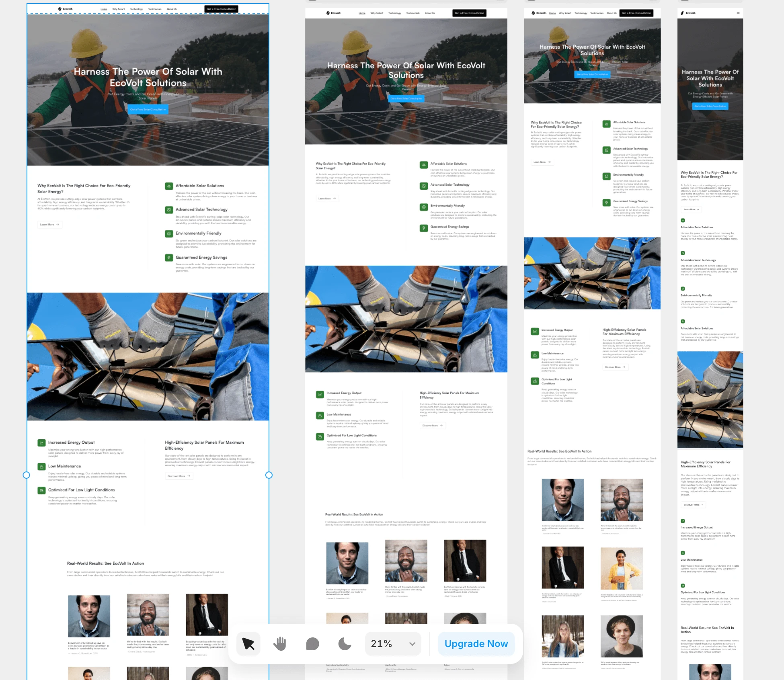Open hamburger menu in the mobile frame
The width and height of the screenshot is (784, 680).
[738, 13]
